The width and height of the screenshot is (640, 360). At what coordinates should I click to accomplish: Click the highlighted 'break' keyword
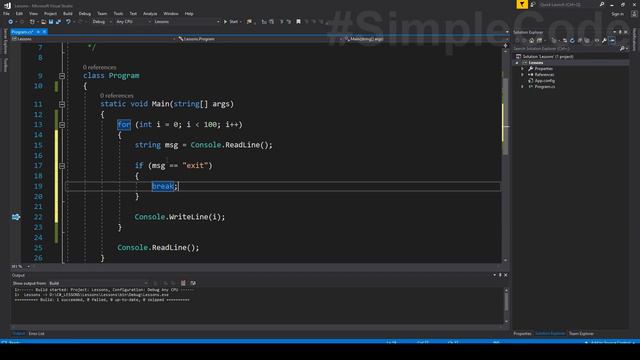coord(162,186)
